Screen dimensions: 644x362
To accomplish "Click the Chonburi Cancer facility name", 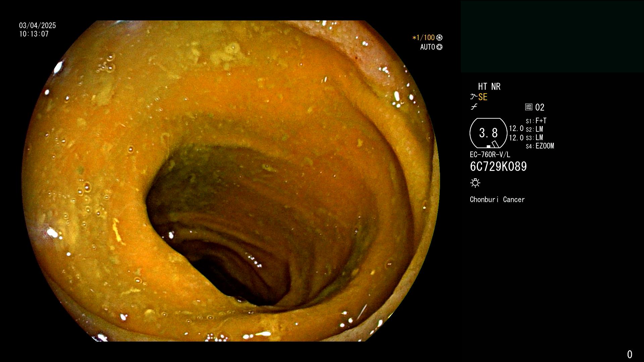I will point(497,199).
